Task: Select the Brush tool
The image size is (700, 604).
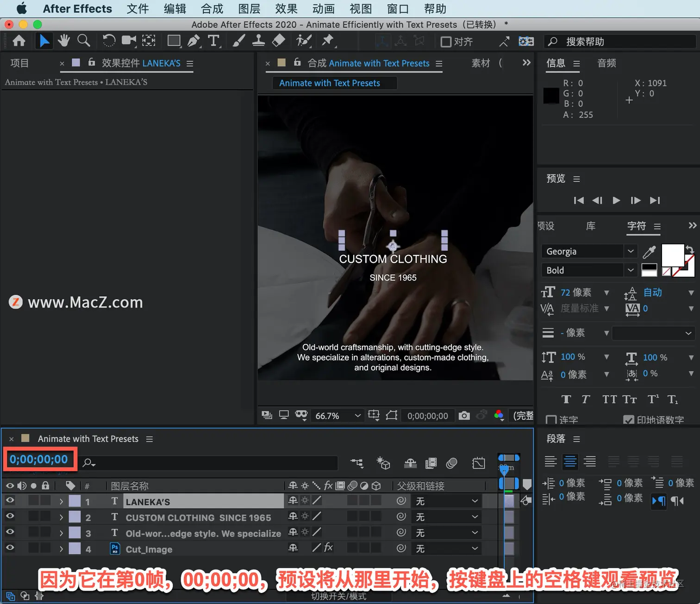Action: click(x=238, y=41)
